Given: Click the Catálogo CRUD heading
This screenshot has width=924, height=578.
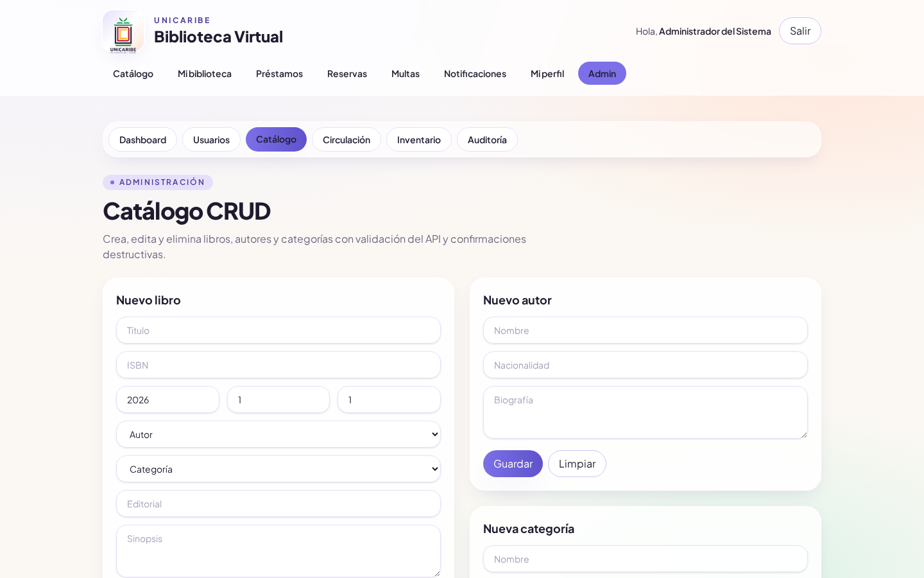Looking at the screenshot, I should [x=187, y=211].
